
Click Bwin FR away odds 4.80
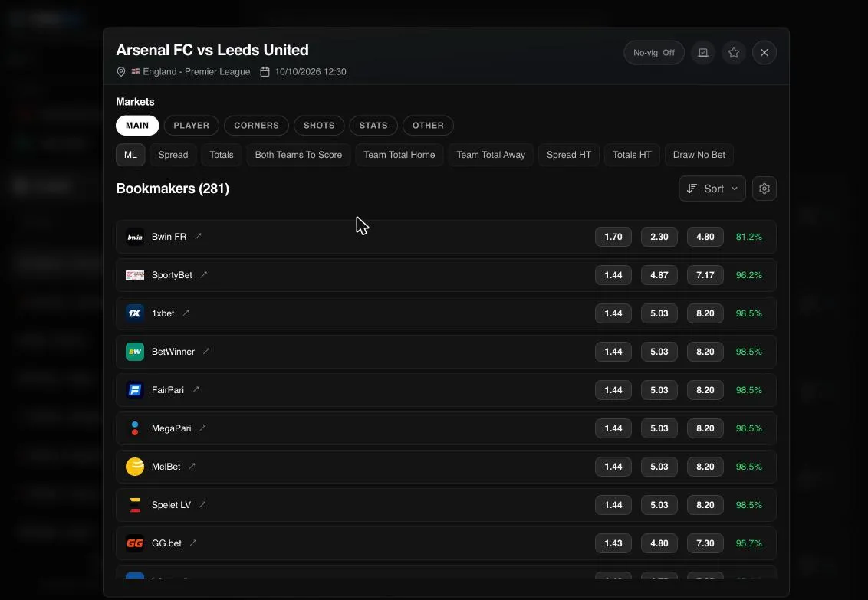pos(705,237)
